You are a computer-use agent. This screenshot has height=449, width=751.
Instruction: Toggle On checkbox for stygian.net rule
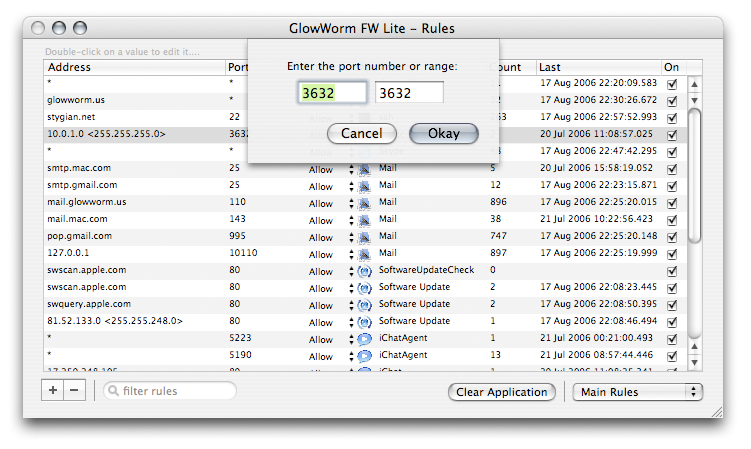(672, 118)
